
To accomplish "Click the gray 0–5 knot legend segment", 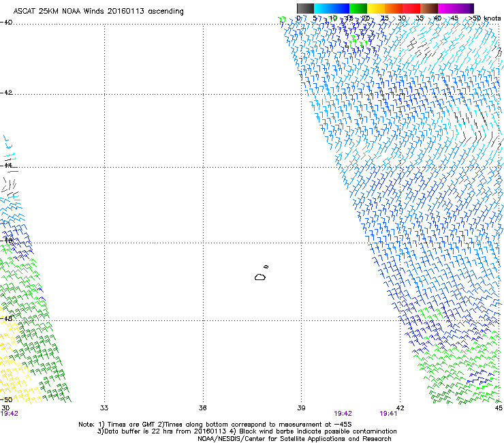I will click(305, 8).
